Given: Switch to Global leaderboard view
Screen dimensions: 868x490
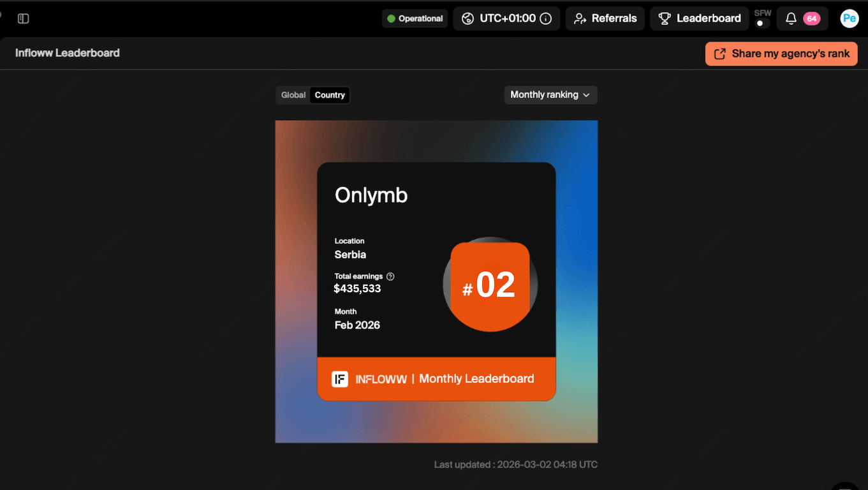Looking at the screenshot, I should click(293, 95).
